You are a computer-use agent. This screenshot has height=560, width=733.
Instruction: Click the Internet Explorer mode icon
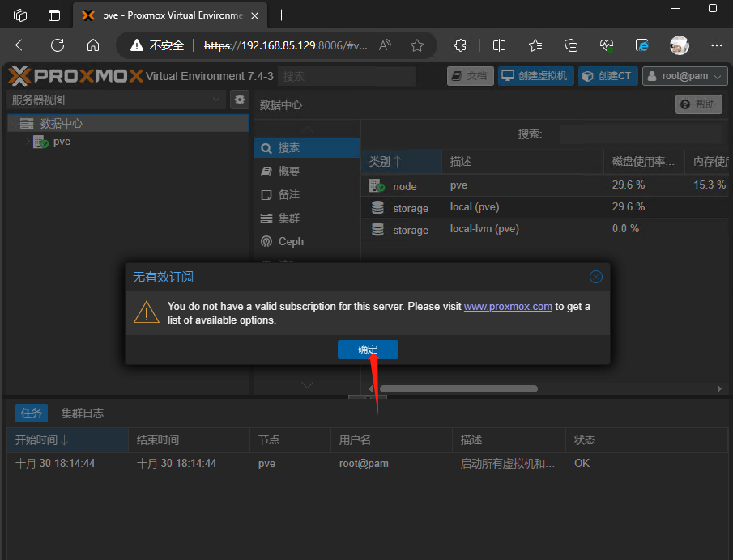click(642, 45)
